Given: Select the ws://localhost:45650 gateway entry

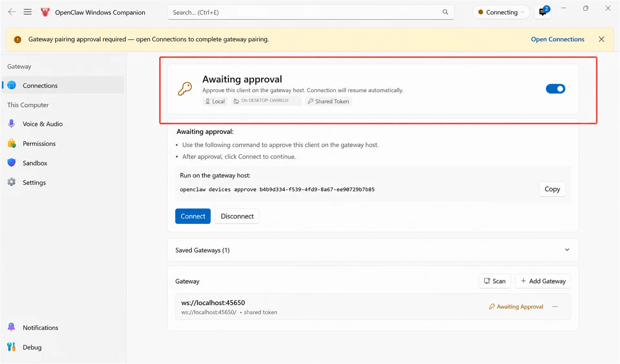Looking at the screenshot, I should click(373, 307).
